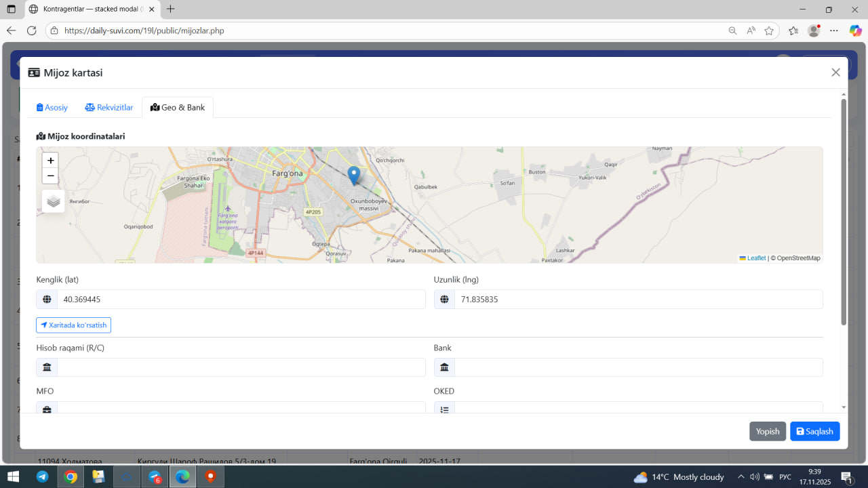
Task: Zoom in on the map
Action: [50, 161]
